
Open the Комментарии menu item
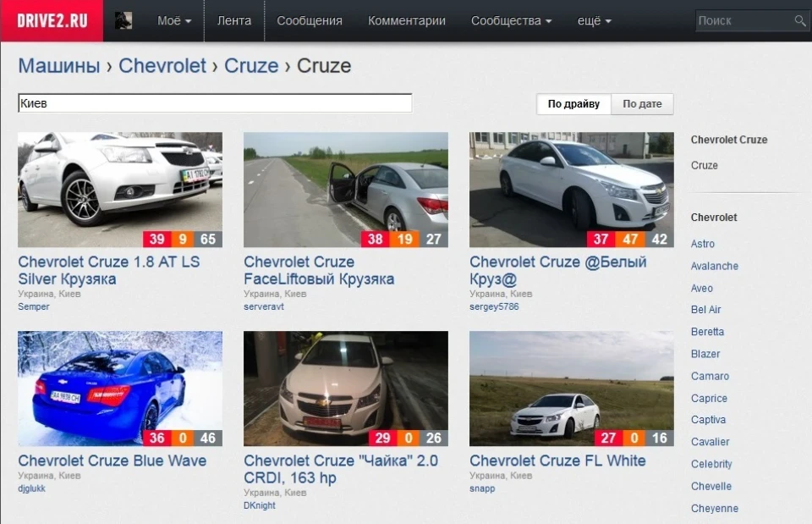[x=407, y=20]
